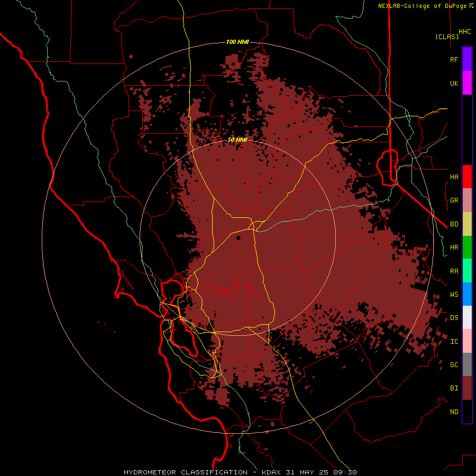Click the 100 NMI range ring label
This screenshot has height=476, width=476.
237,42
